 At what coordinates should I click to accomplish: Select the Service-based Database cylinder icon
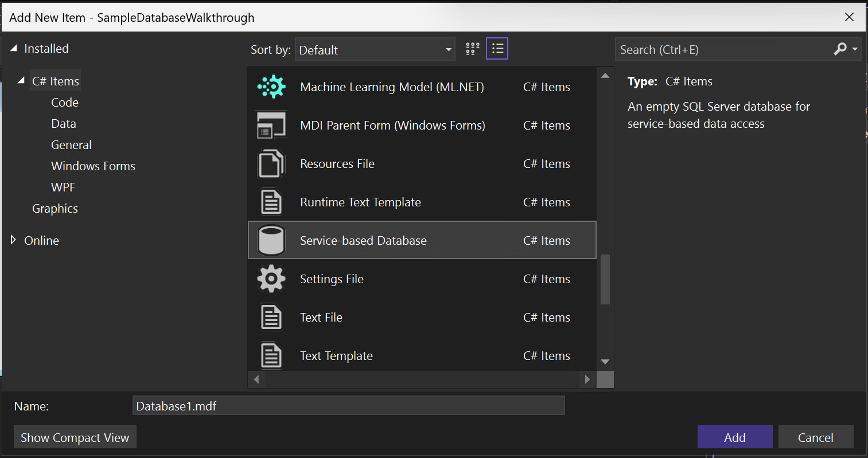pyautogui.click(x=271, y=241)
